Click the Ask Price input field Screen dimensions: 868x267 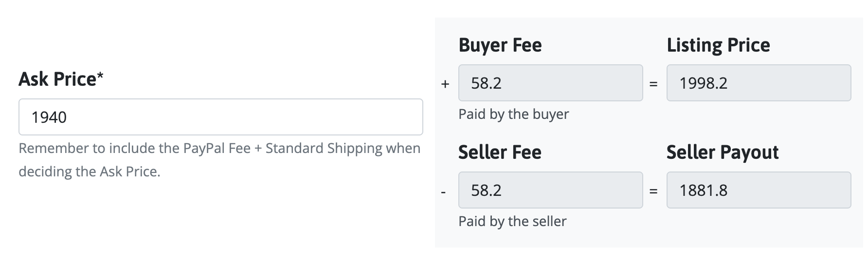point(220,117)
